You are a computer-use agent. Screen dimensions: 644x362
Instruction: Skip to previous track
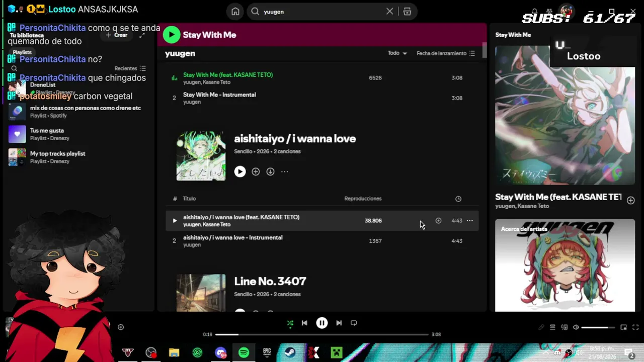pyautogui.click(x=304, y=323)
